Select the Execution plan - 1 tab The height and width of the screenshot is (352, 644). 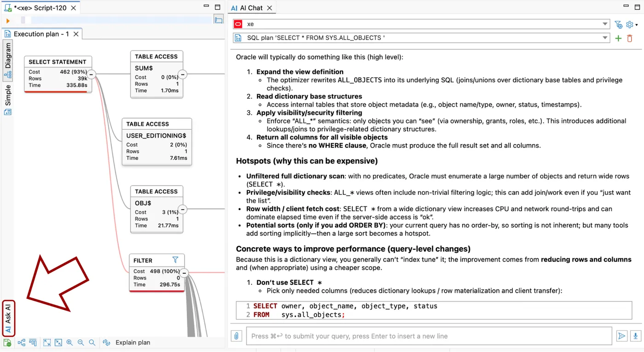click(41, 34)
